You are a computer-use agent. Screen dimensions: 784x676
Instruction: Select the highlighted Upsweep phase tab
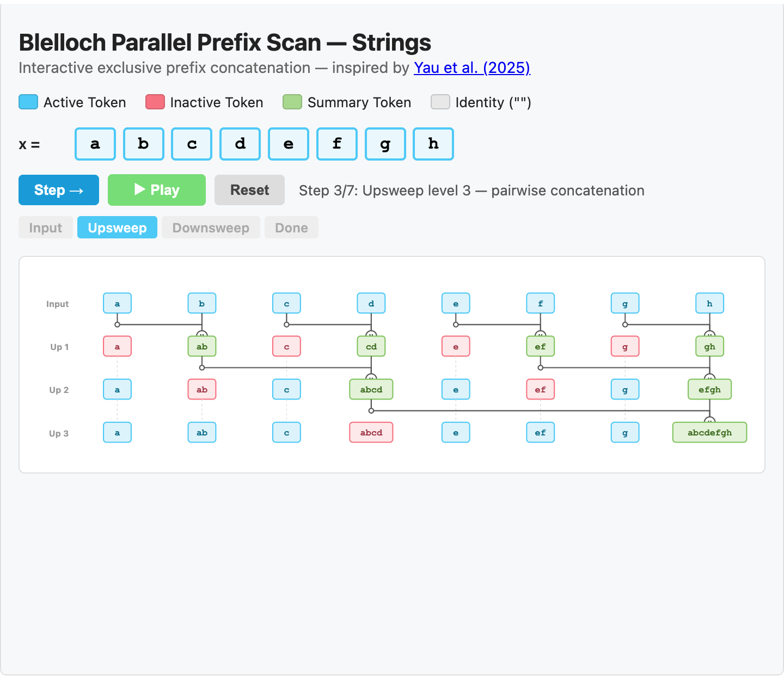coord(117,228)
